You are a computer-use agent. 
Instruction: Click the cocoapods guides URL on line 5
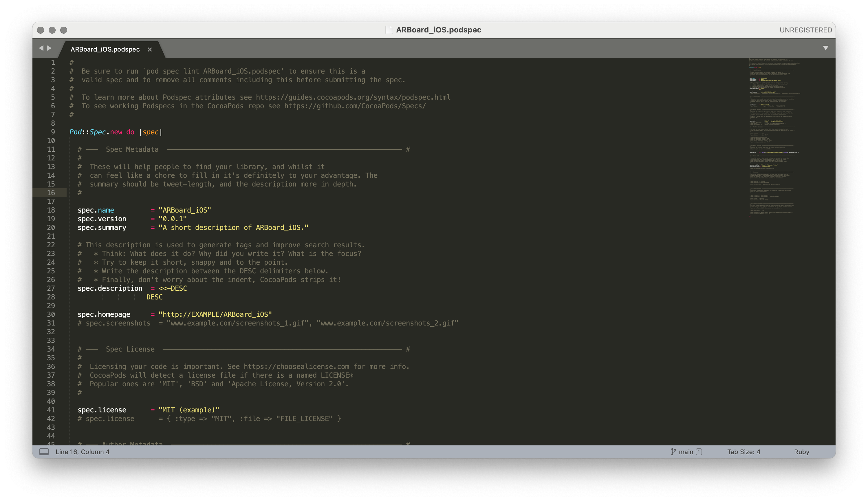click(x=353, y=97)
